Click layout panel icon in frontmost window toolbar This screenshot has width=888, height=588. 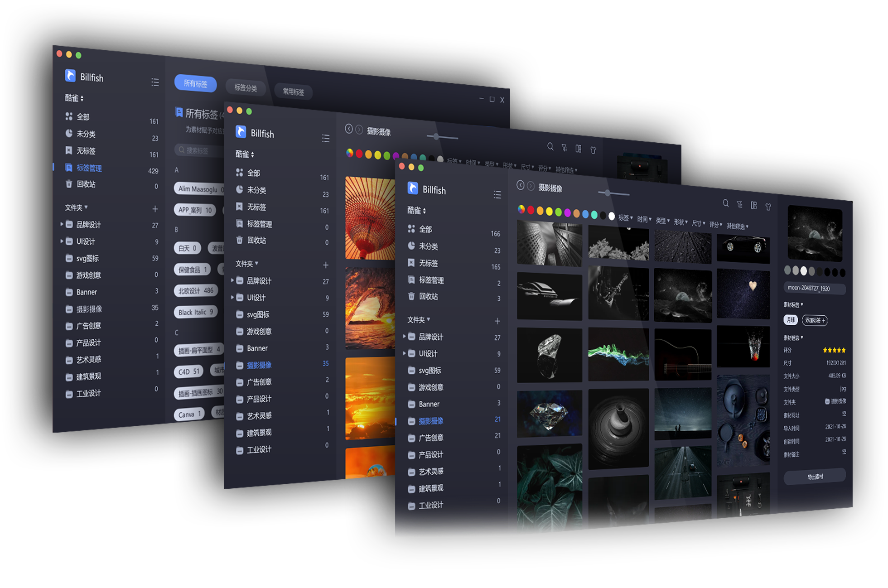pyautogui.click(x=754, y=205)
